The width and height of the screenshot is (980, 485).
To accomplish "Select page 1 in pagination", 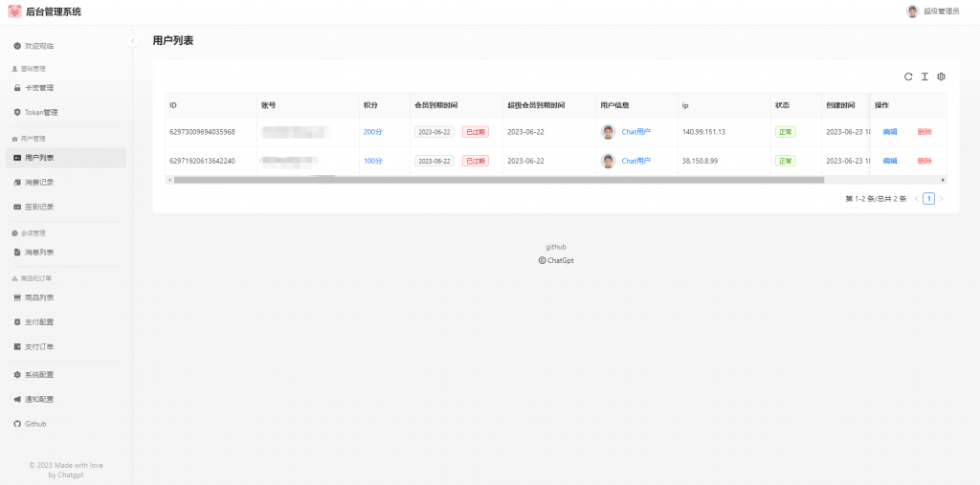I will coord(928,199).
